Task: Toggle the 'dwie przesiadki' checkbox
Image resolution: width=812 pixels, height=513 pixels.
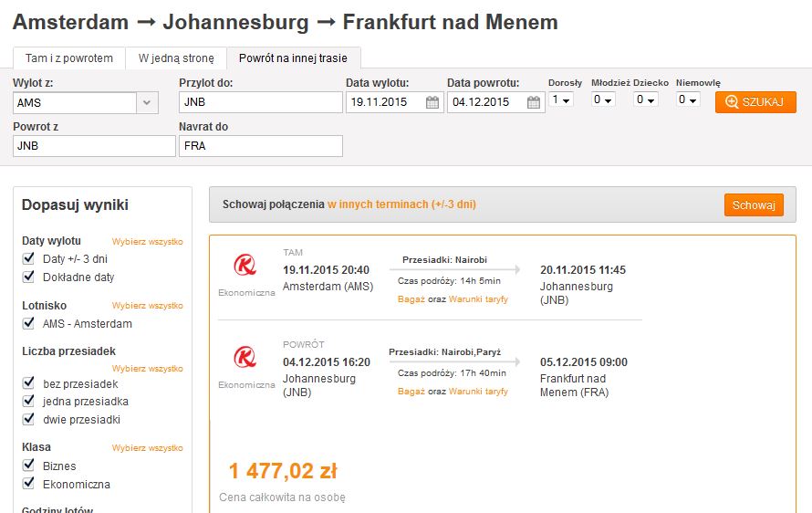Action: click(x=29, y=419)
